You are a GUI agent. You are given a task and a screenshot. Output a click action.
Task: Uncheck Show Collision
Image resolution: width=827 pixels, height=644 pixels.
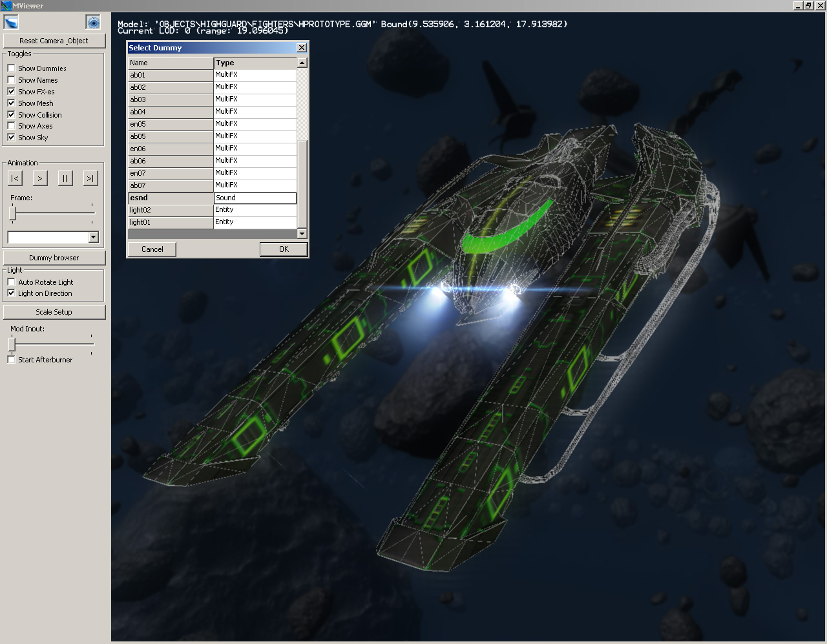[x=11, y=114]
